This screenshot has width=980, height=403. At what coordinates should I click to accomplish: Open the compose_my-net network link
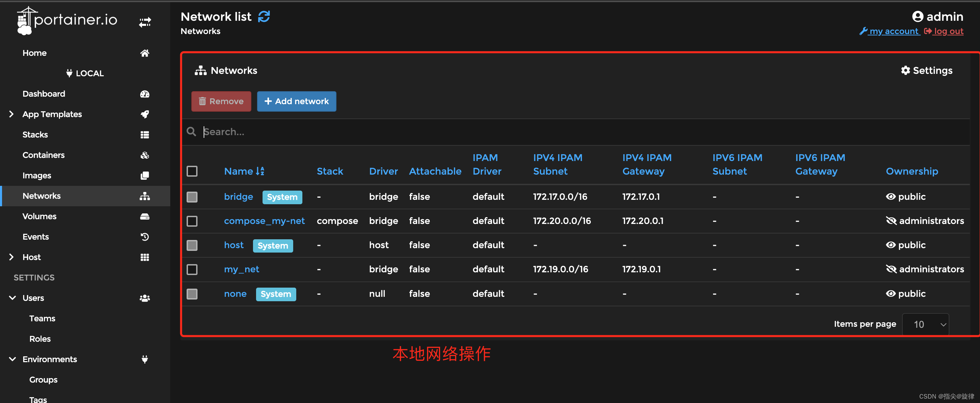pyautogui.click(x=264, y=221)
